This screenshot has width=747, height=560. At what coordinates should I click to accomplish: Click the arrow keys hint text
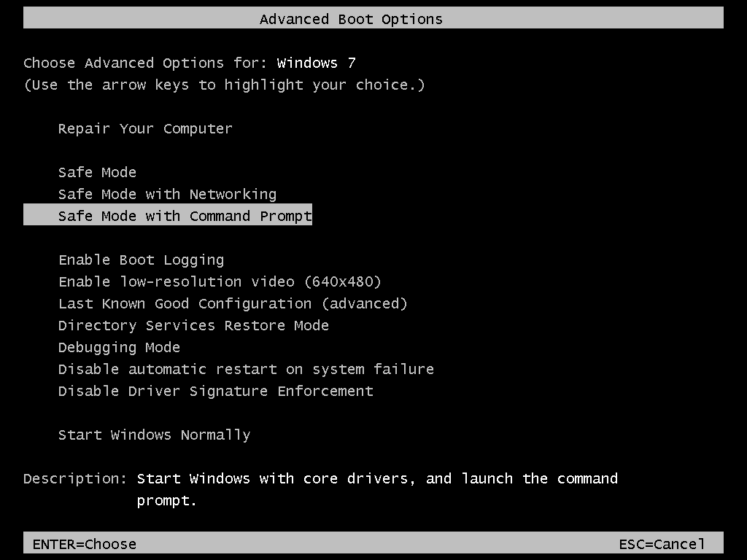(224, 85)
